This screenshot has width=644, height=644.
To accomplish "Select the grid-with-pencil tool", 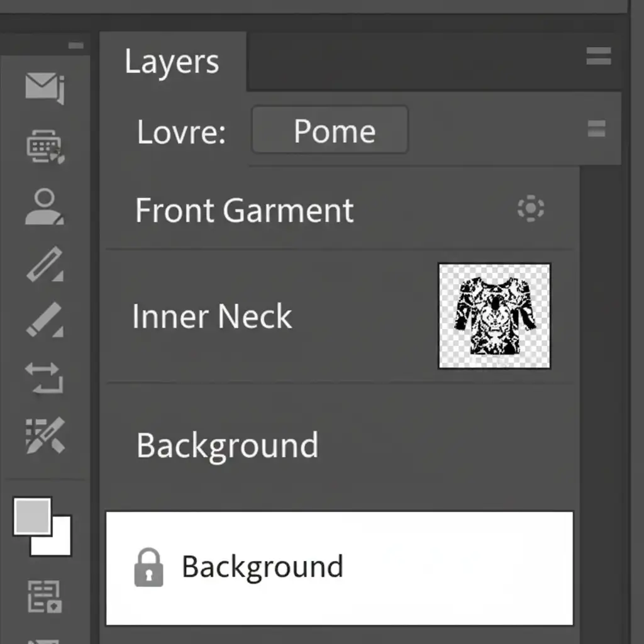I will 45,435.
